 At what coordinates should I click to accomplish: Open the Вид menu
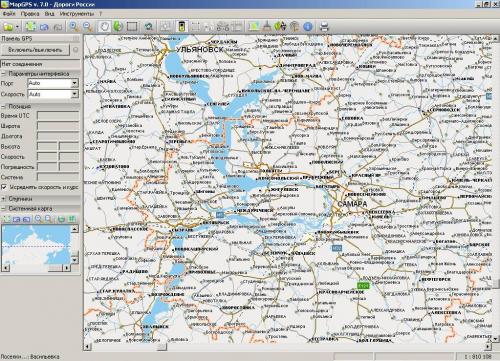tap(49, 14)
